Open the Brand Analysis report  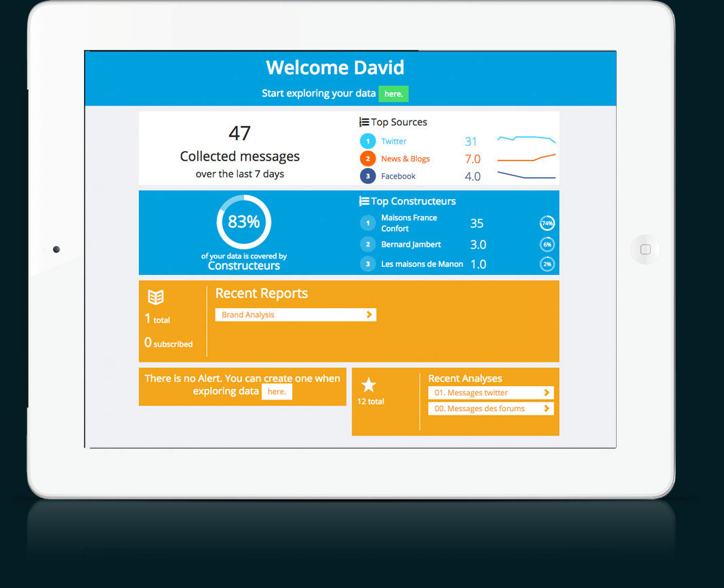[x=296, y=315]
